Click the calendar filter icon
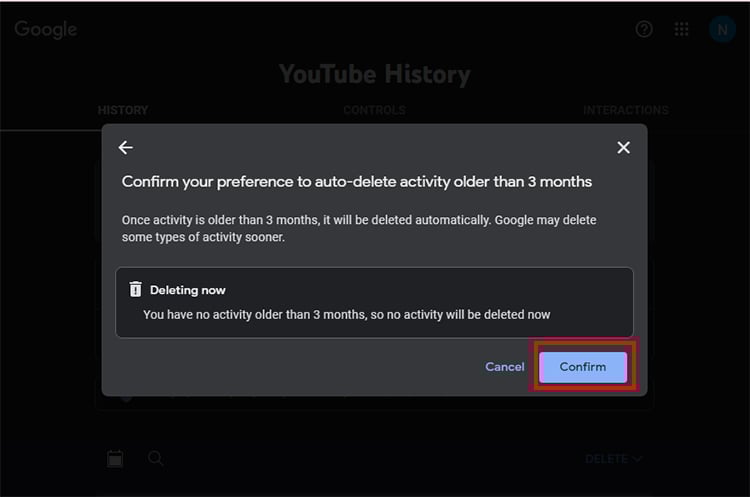 115,459
